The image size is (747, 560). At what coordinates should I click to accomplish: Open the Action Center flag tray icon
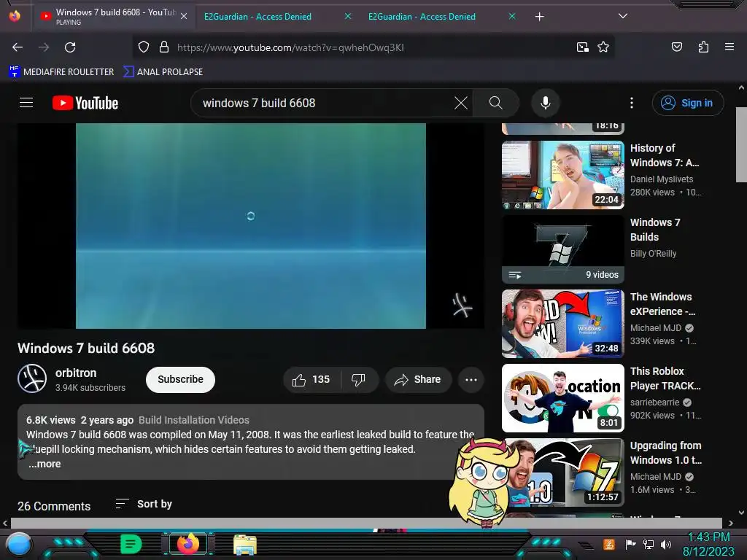630,544
